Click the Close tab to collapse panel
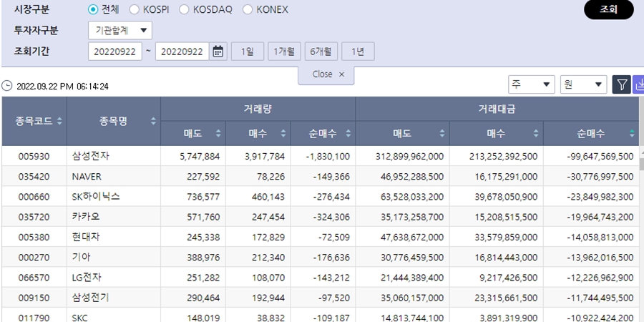 coord(326,74)
